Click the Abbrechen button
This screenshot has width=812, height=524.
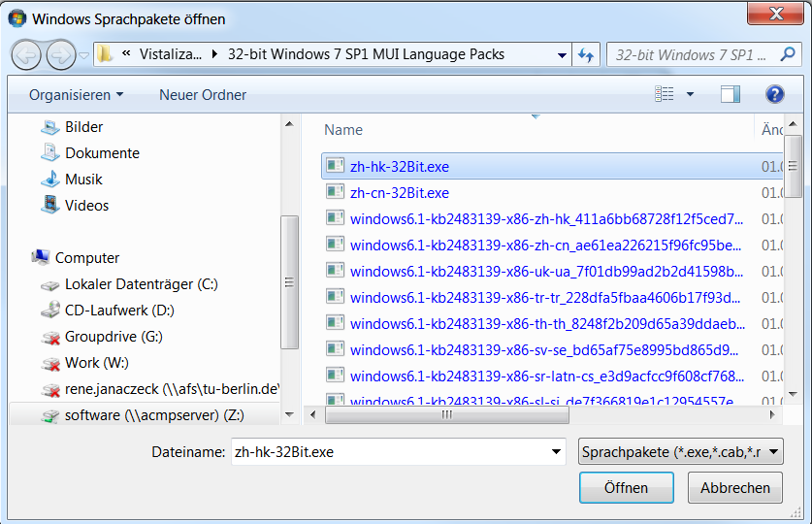pos(735,488)
